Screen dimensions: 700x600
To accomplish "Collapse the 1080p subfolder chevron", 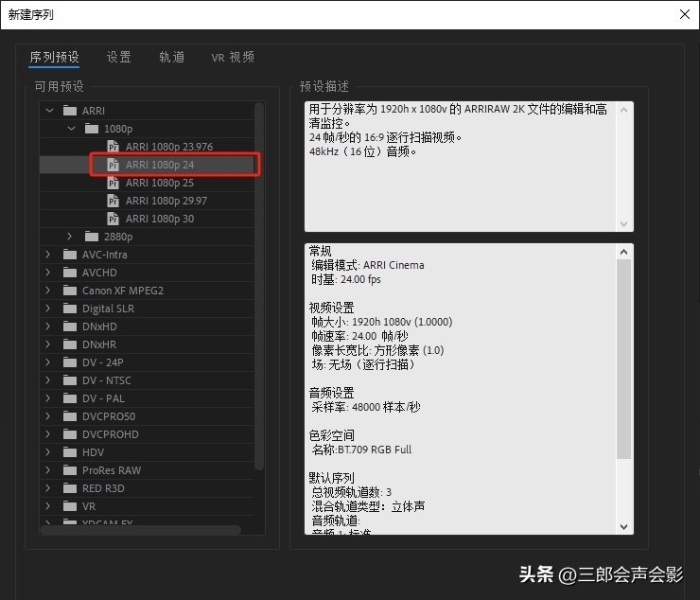I will pos(71,129).
